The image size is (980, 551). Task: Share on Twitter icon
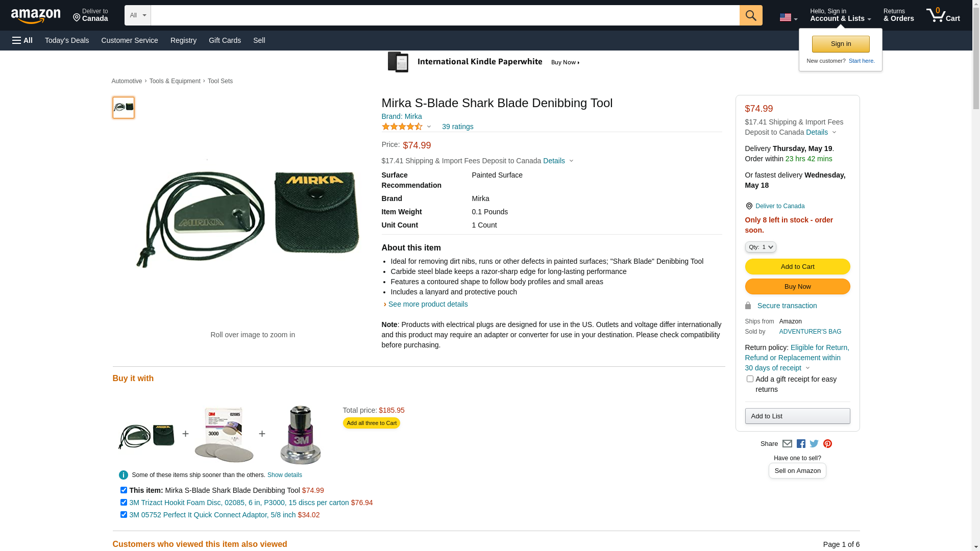(814, 444)
